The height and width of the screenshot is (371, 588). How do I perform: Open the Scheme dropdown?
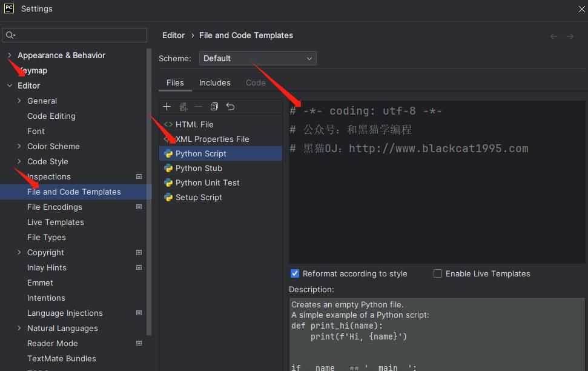(x=257, y=58)
